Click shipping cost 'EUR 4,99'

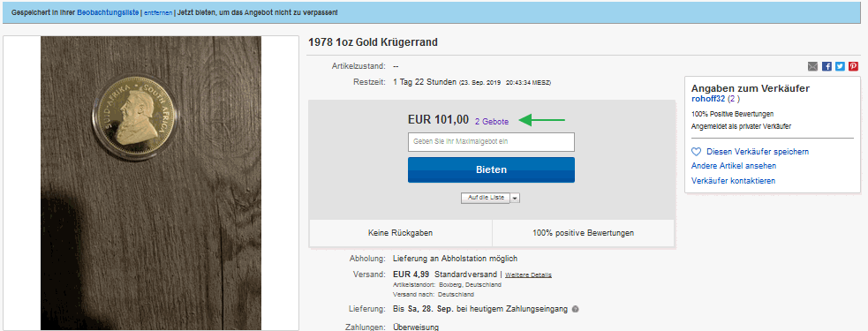click(x=411, y=274)
